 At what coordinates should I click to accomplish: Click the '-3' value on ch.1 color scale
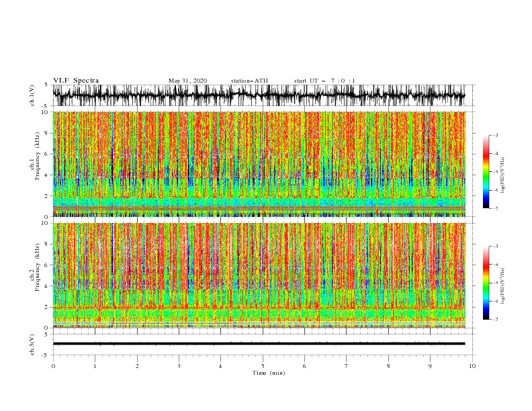click(496, 135)
